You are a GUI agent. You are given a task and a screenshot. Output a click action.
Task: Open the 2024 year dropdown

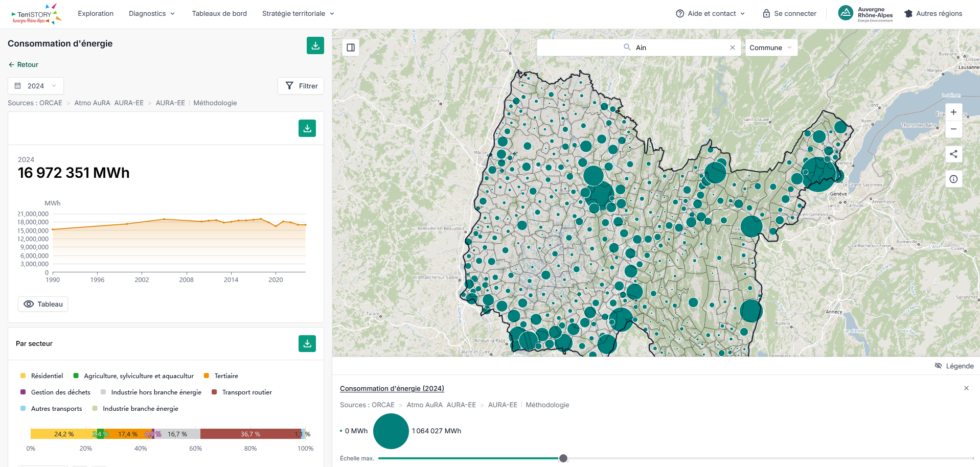36,86
